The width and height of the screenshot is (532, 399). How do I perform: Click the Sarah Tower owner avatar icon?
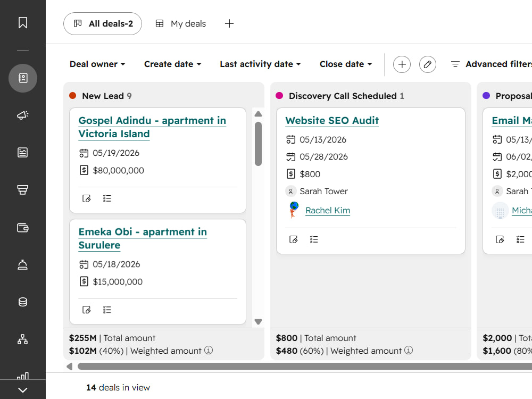pyautogui.click(x=291, y=192)
